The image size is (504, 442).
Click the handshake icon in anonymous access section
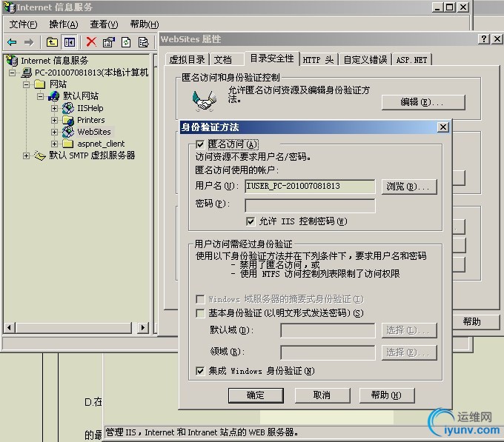(204, 101)
